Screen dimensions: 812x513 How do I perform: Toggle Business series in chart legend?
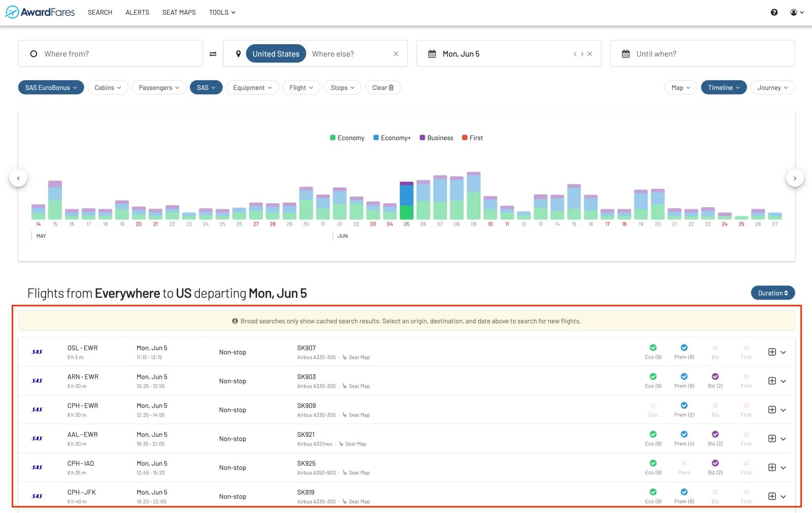pos(436,138)
